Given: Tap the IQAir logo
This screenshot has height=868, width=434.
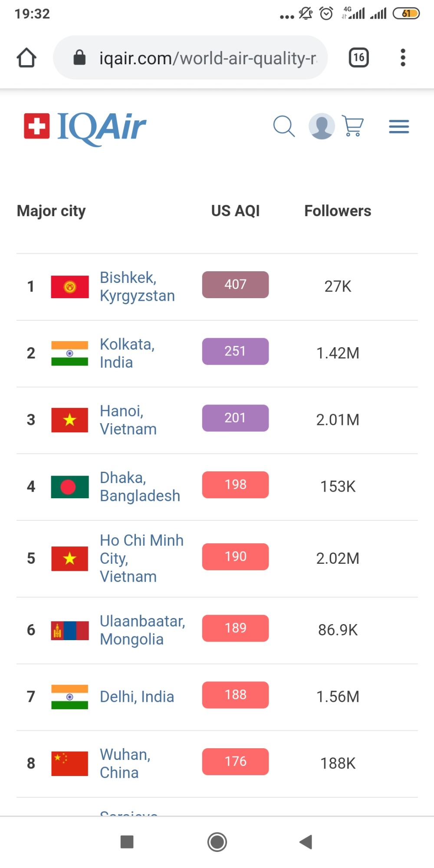Looking at the screenshot, I should (x=85, y=127).
